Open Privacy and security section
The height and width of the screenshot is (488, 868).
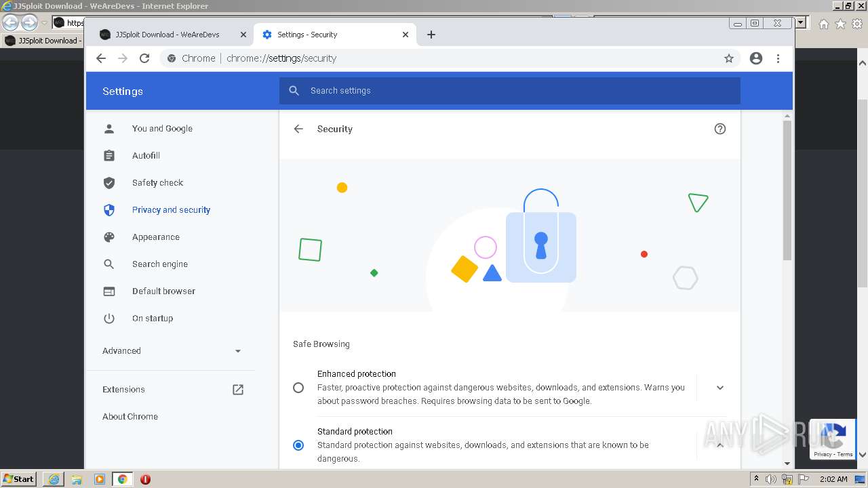click(171, 210)
